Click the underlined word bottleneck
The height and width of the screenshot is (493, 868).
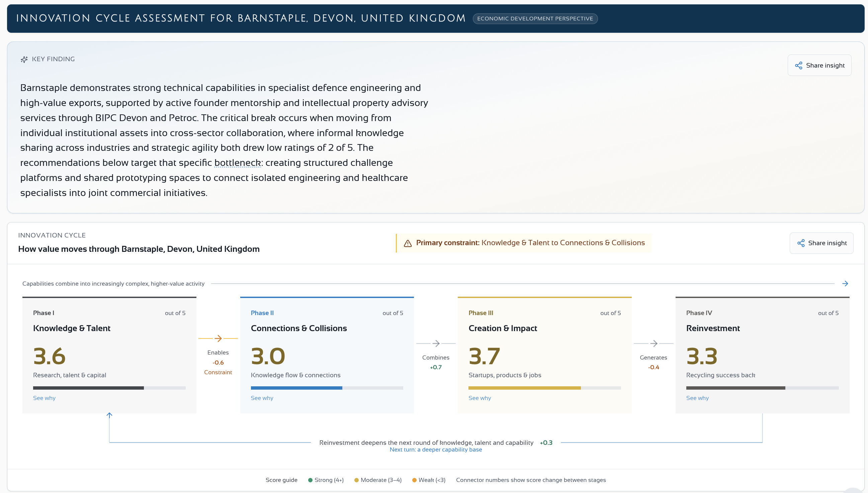237,163
